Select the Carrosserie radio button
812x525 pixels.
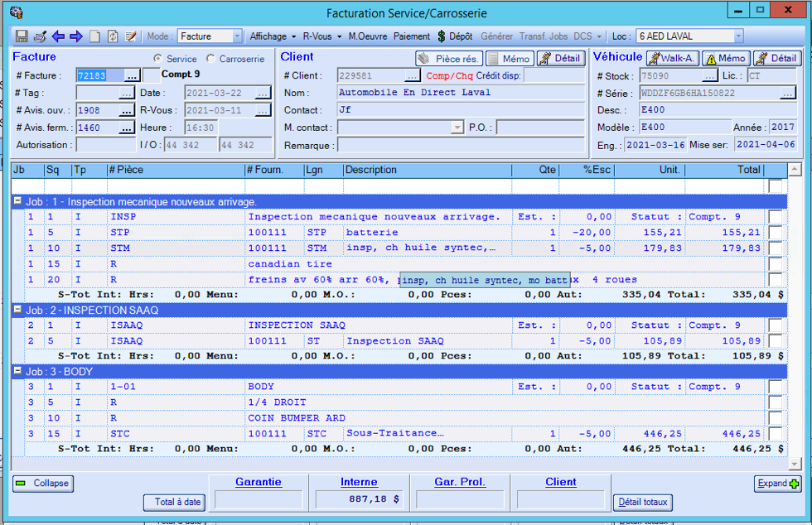coord(210,59)
